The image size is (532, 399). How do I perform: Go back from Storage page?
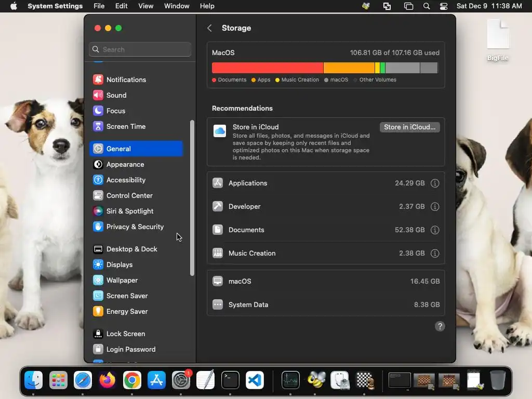(210, 28)
